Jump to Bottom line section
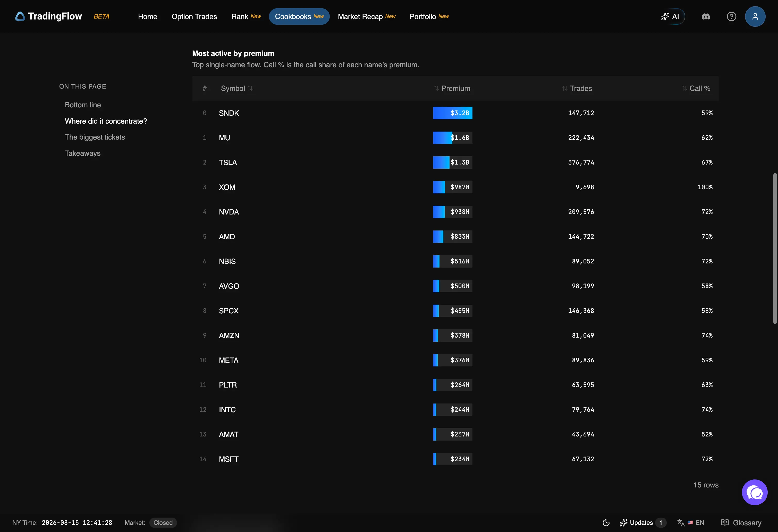The width and height of the screenshot is (778, 532). tap(83, 105)
